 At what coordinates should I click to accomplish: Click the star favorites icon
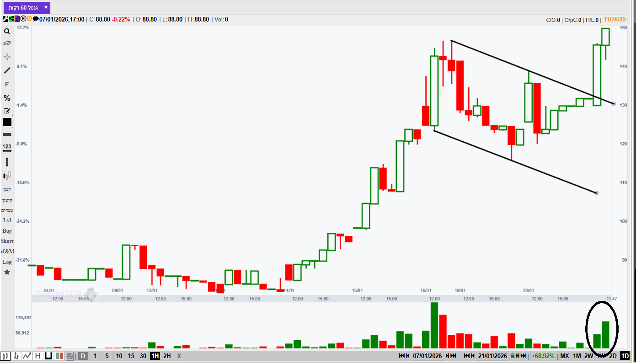pyautogui.click(x=7, y=272)
